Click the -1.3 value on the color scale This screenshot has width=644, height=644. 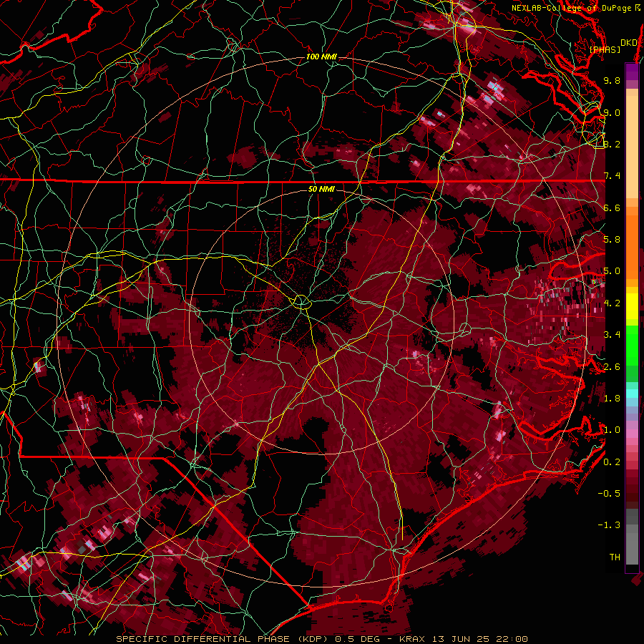609,525
